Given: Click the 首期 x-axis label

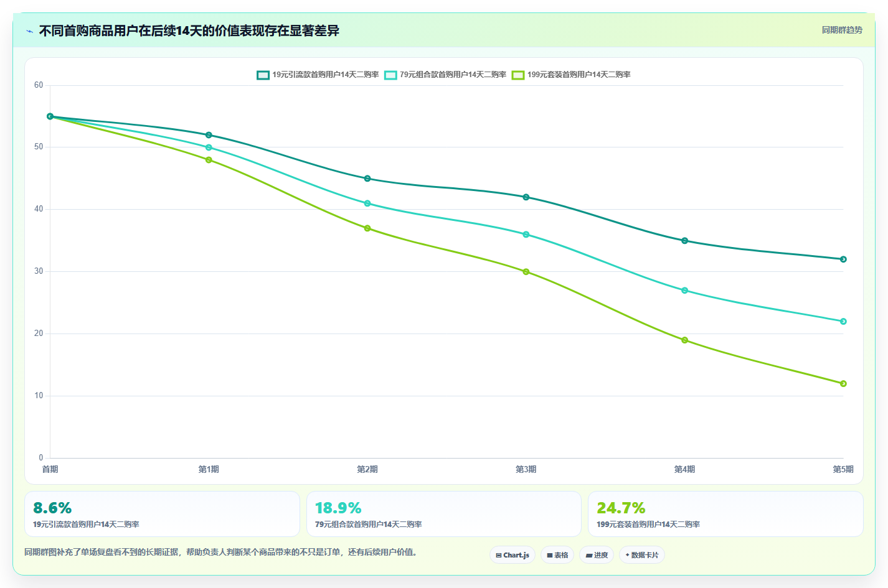Looking at the screenshot, I should point(50,469).
